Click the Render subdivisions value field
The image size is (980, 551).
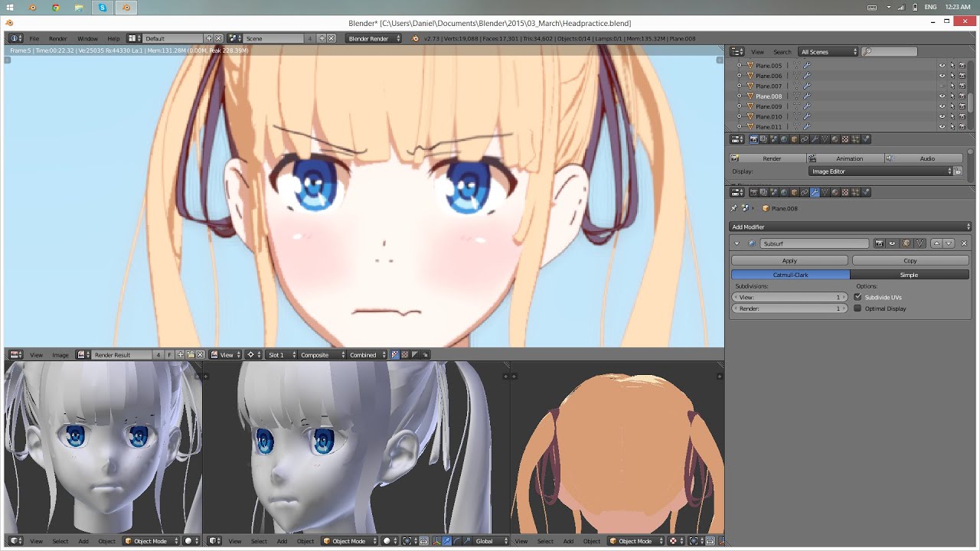click(x=789, y=308)
